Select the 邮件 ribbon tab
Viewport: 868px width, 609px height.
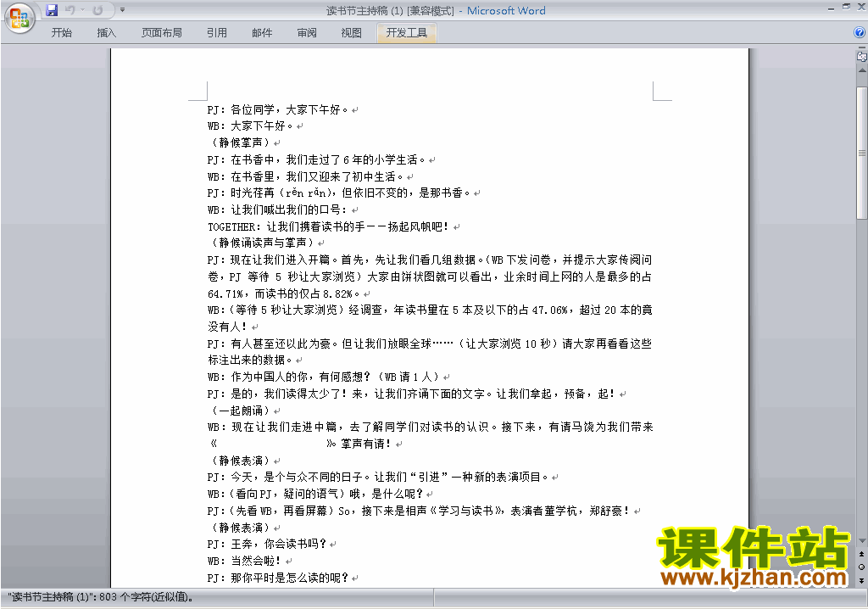262,33
